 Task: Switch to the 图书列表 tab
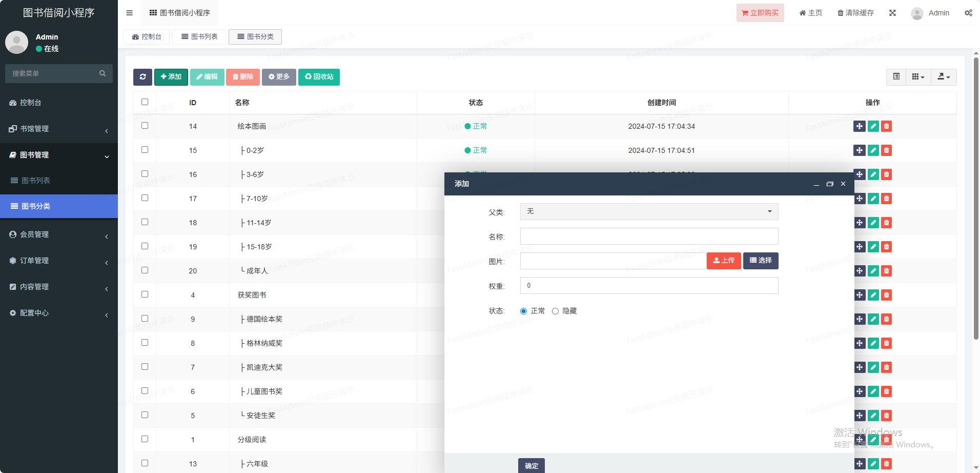tap(199, 37)
